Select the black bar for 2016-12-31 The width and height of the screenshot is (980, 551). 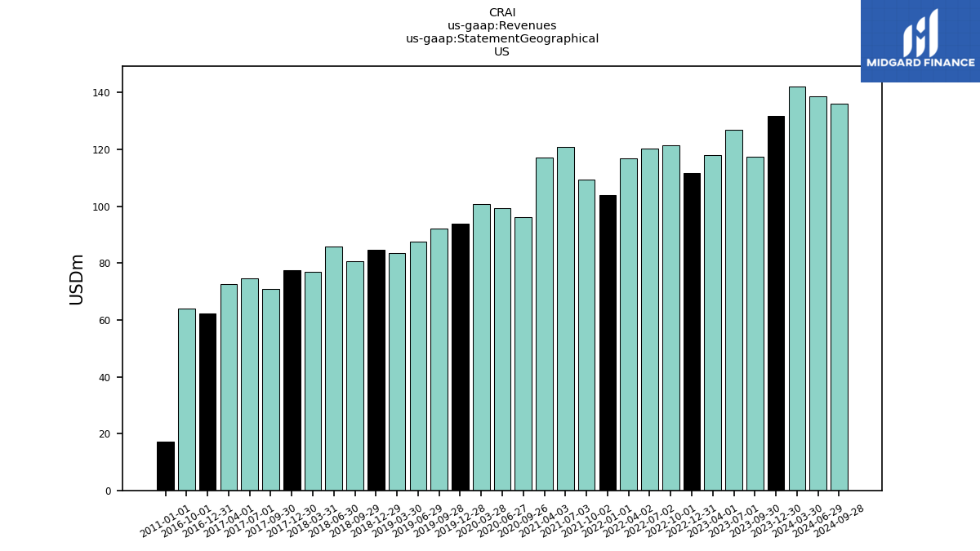[x=207, y=402]
